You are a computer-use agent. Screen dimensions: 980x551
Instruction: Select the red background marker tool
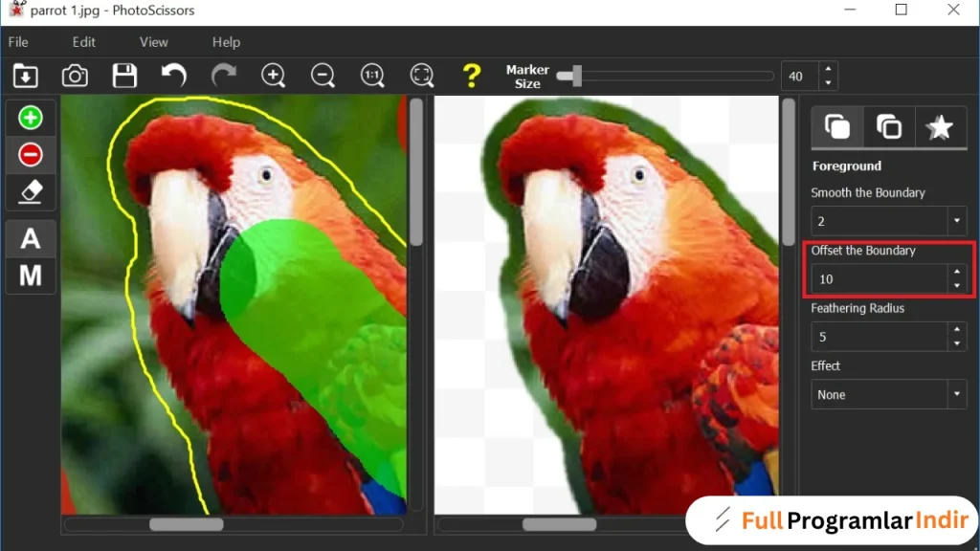coord(30,154)
